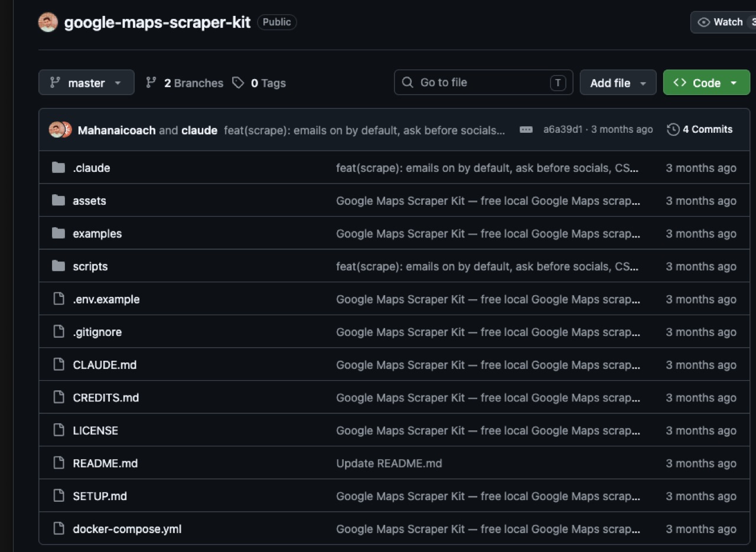The height and width of the screenshot is (552, 756).
Task: Open the examples folder name
Action: point(97,234)
